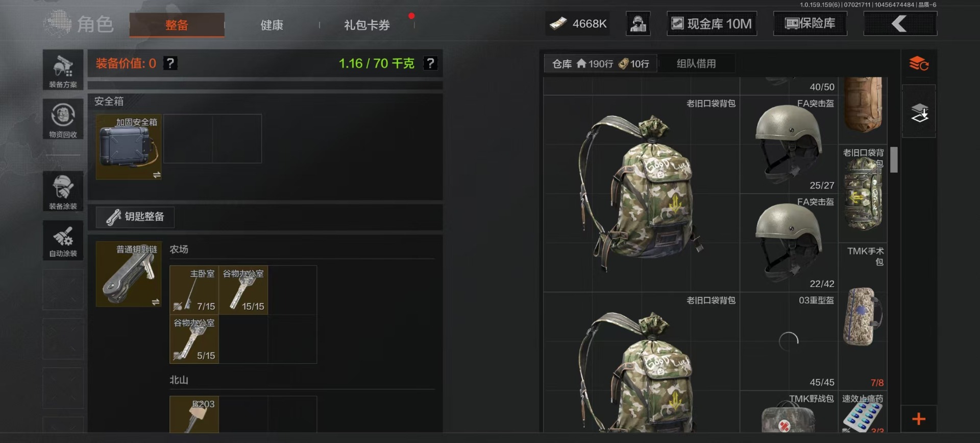Open the 保险库 vault button
980x443 pixels.
point(810,24)
